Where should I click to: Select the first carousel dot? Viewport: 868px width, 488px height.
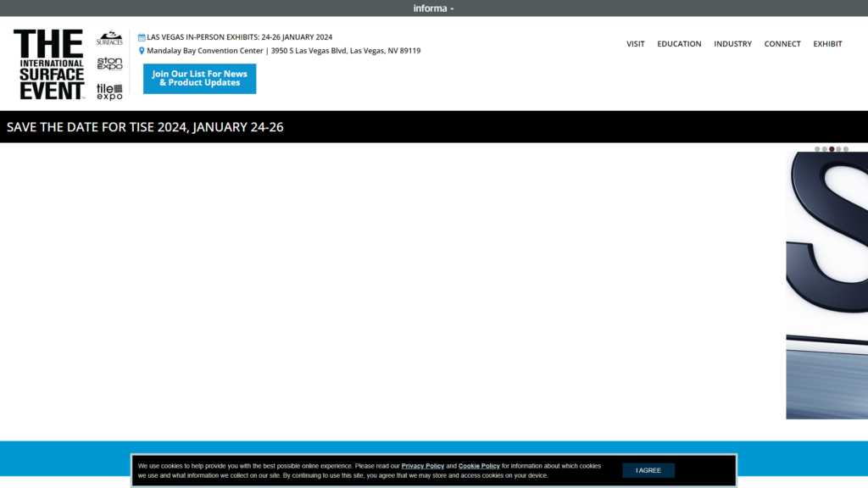point(817,149)
